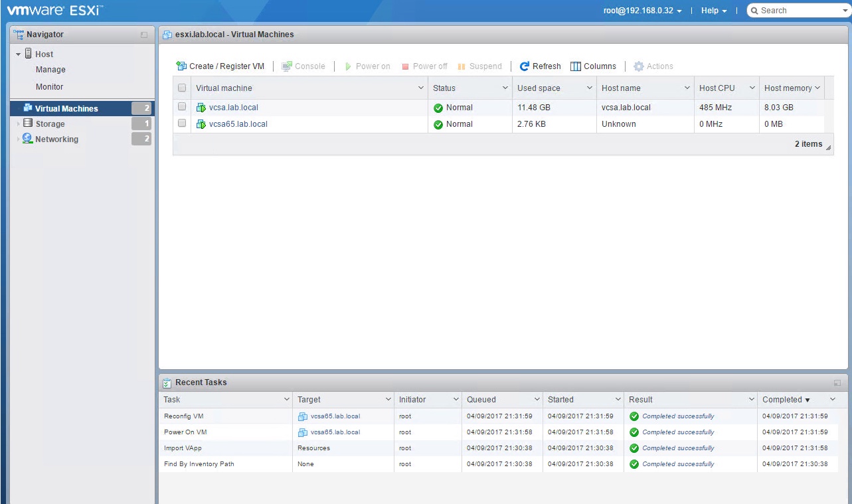Click the Create / Register VM icon
The height and width of the screenshot is (504, 852).
[x=181, y=66]
